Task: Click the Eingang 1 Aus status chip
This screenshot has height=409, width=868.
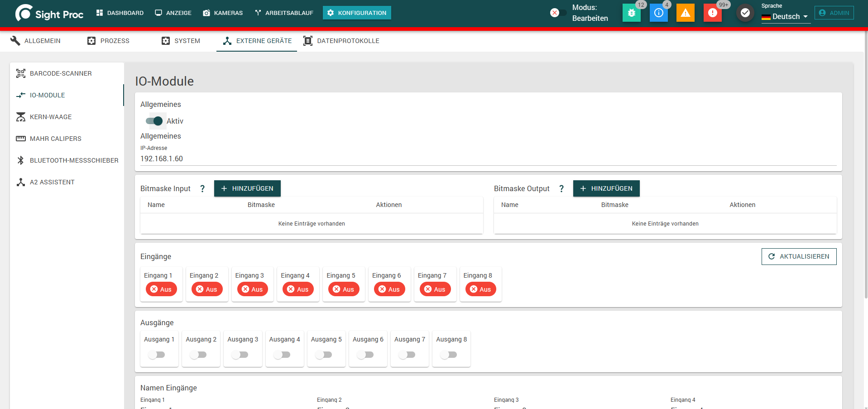Action: pyautogui.click(x=161, y=289)
